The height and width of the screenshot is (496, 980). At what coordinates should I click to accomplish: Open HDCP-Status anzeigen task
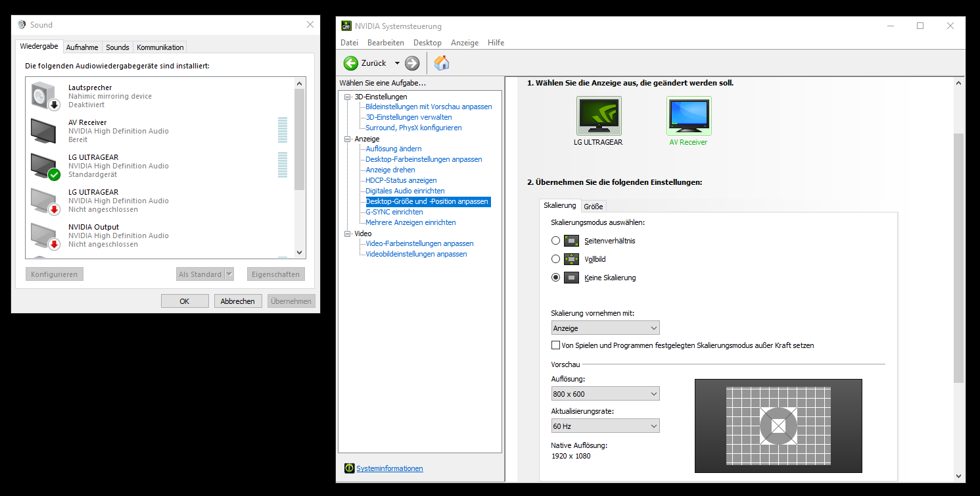click(401, 180)
